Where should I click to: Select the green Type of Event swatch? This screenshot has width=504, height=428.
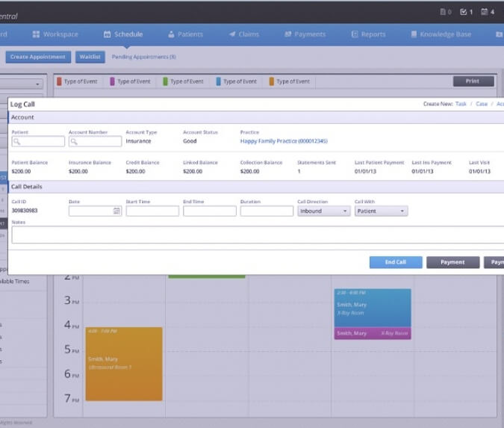click(x=166, y=81)
